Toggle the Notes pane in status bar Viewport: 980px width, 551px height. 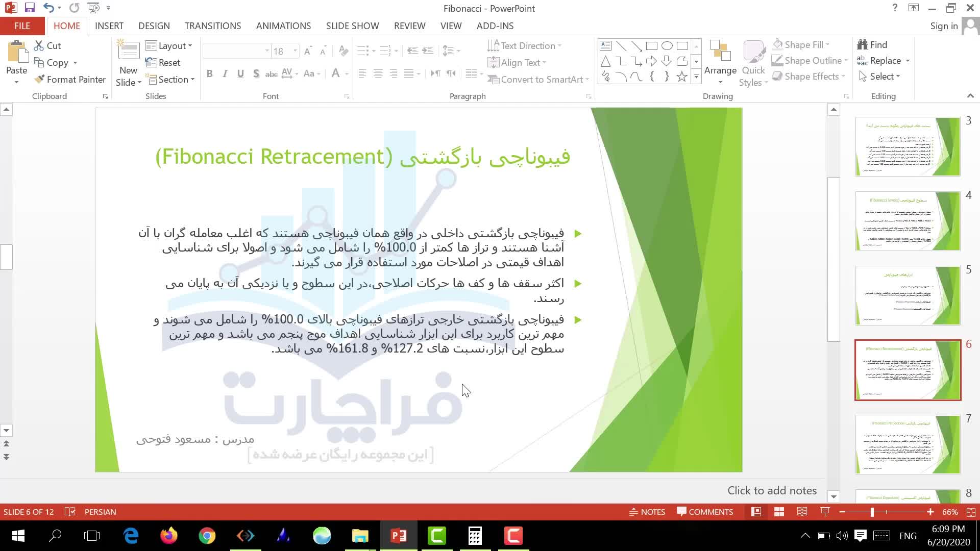(x=647, y=512)
